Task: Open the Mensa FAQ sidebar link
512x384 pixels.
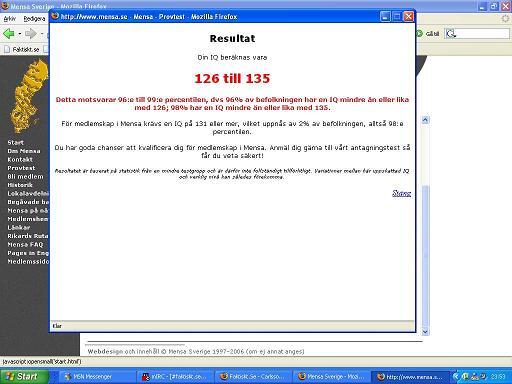Action: [x=25, y=245]
